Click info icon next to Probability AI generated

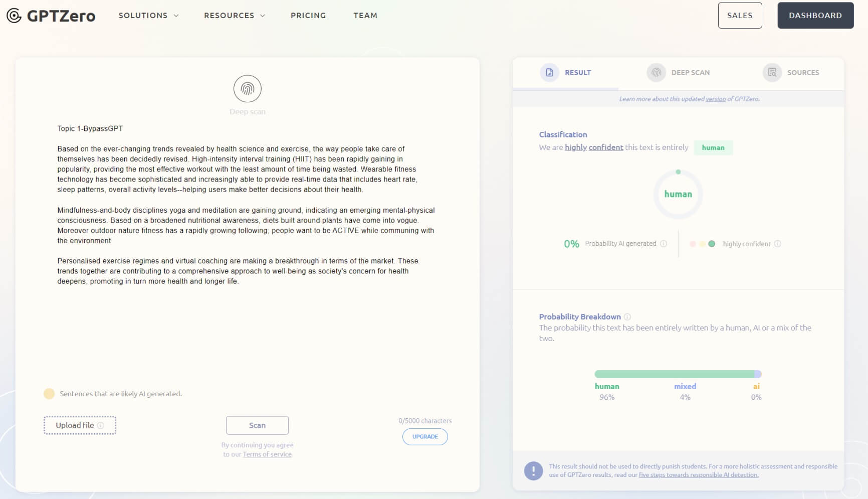point(664,244)
